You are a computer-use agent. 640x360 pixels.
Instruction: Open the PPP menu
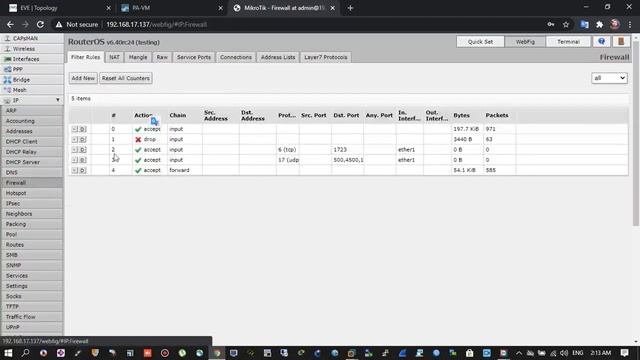point(32,69)
